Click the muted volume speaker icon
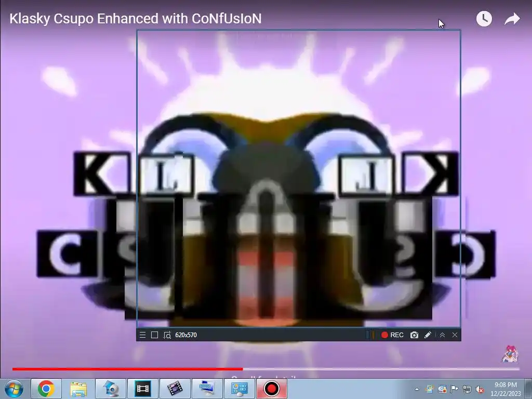 [480, 389]
